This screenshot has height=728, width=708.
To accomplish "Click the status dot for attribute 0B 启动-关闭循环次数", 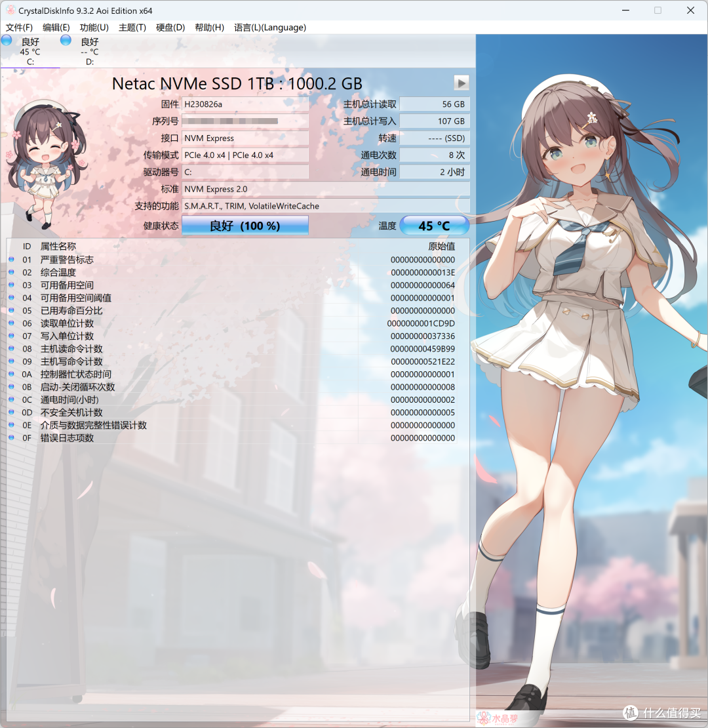I will coord(12,387).
